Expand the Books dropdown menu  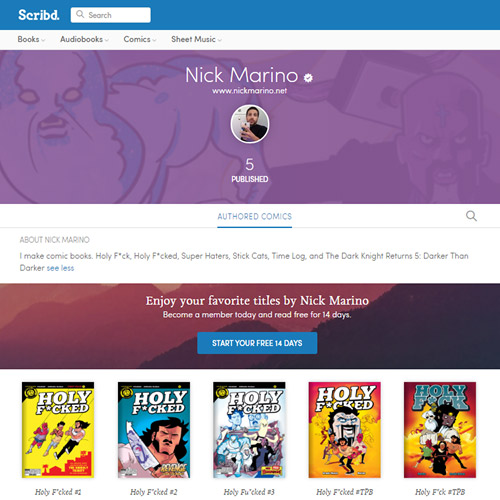click(x=31, y=39)
